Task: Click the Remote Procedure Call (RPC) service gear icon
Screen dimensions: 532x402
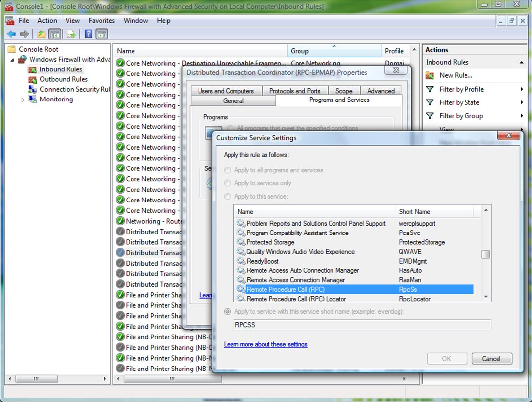Action: coord(241,289)
